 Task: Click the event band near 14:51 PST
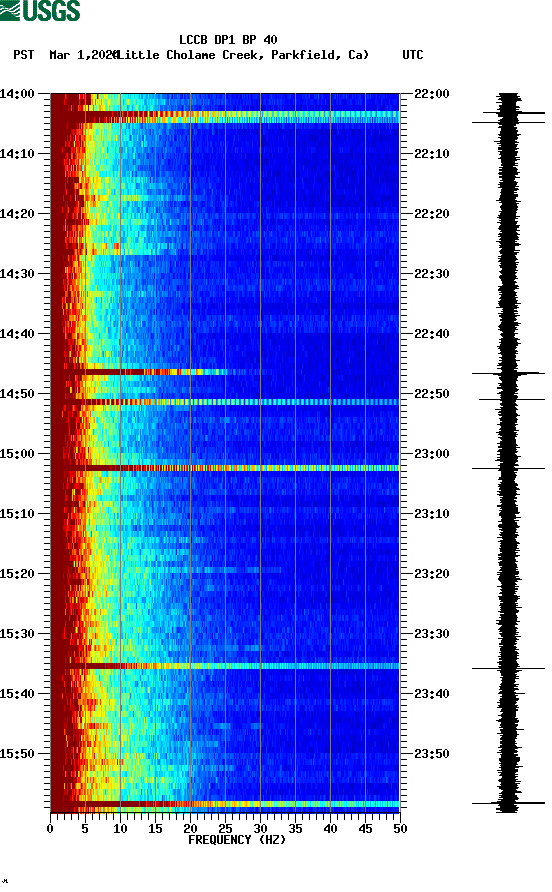[x=225, y=402]
